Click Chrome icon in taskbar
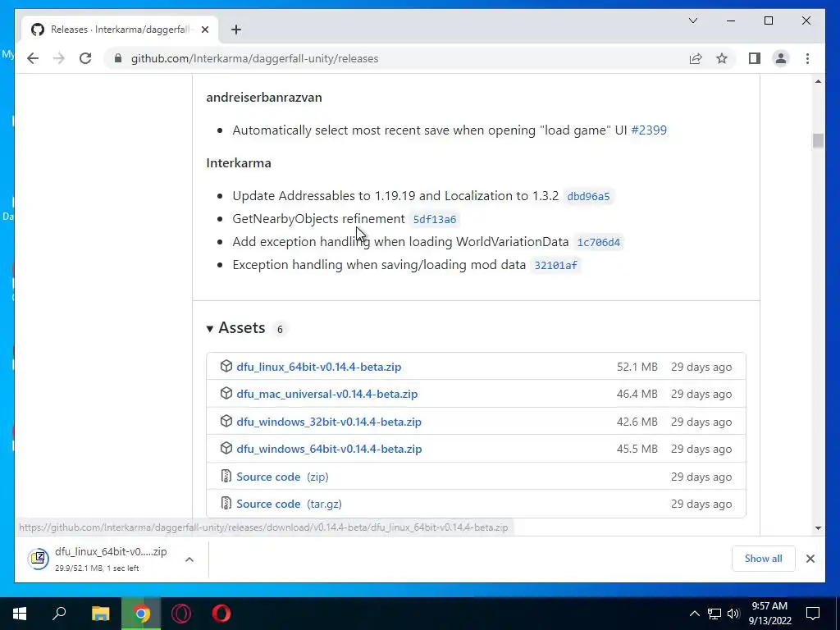The image size is (840, 630). click(x=141, y=614)
